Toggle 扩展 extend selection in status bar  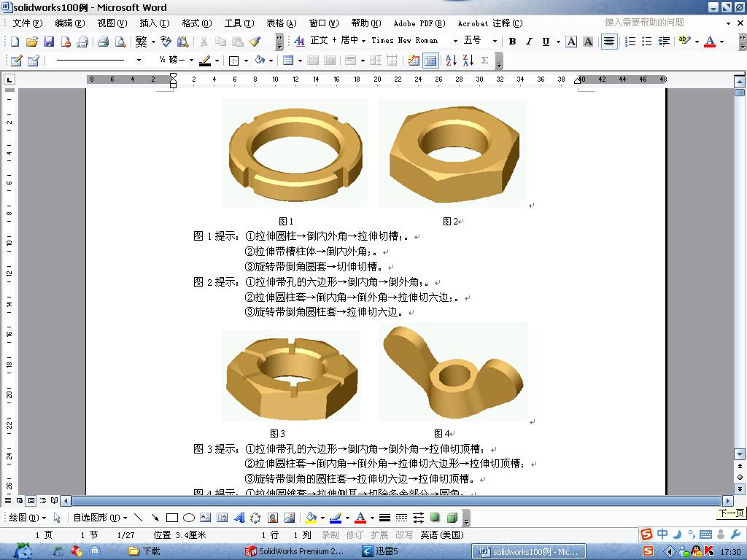coord(379,534)
